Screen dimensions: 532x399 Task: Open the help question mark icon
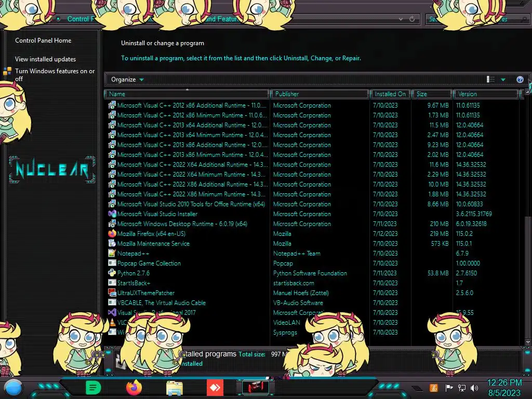[x=520, y=79]
